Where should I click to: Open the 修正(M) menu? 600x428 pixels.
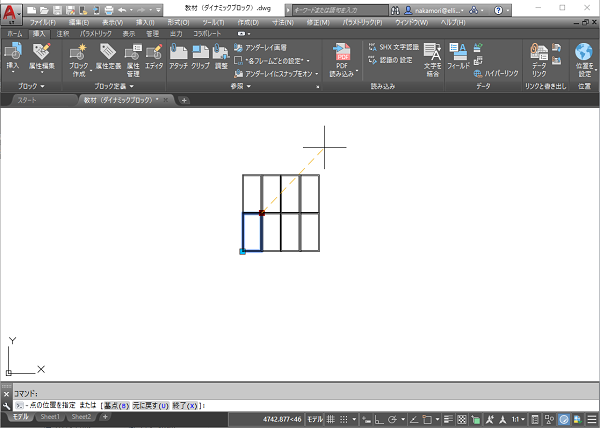tap(318, 23)
